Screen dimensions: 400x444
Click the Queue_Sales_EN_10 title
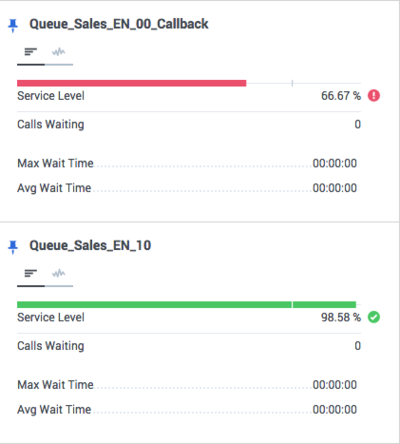[x=90, y=246]
